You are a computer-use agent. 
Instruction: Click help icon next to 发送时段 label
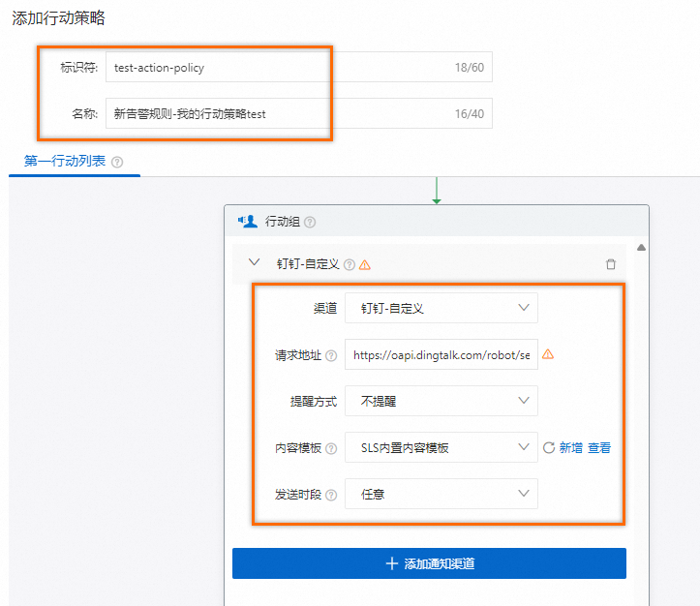[331, 495]
